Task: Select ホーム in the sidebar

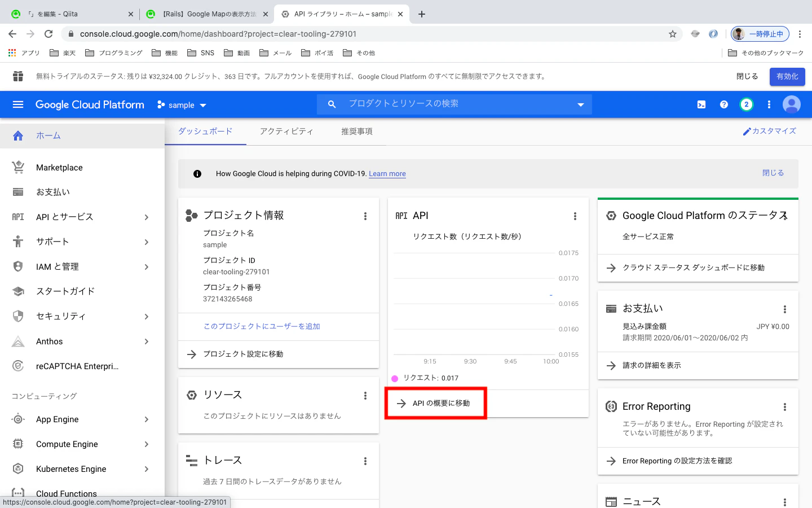Action: [x=82, y=136]
